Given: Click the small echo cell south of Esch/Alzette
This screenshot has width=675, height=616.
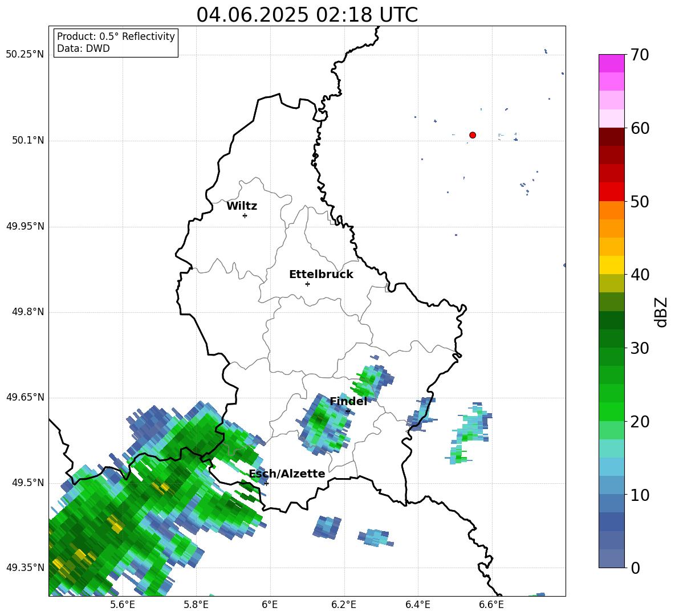Looking at the screenshot, I should [x=327, y=527].
